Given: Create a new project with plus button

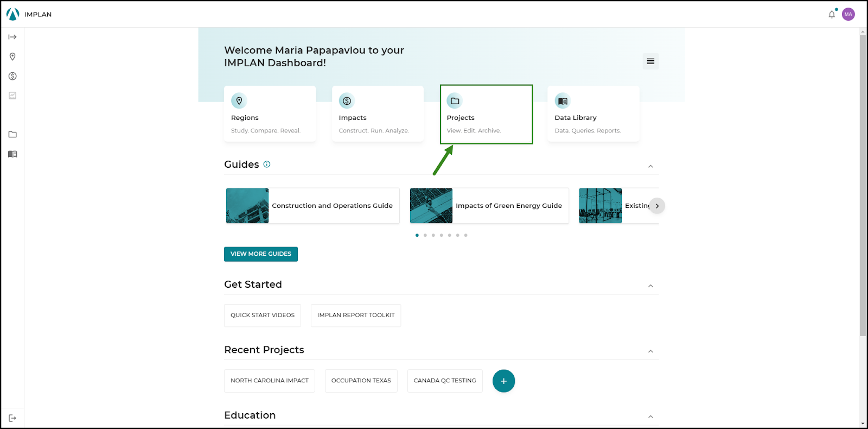Looking at the screenshot, I should pos(503,381).
